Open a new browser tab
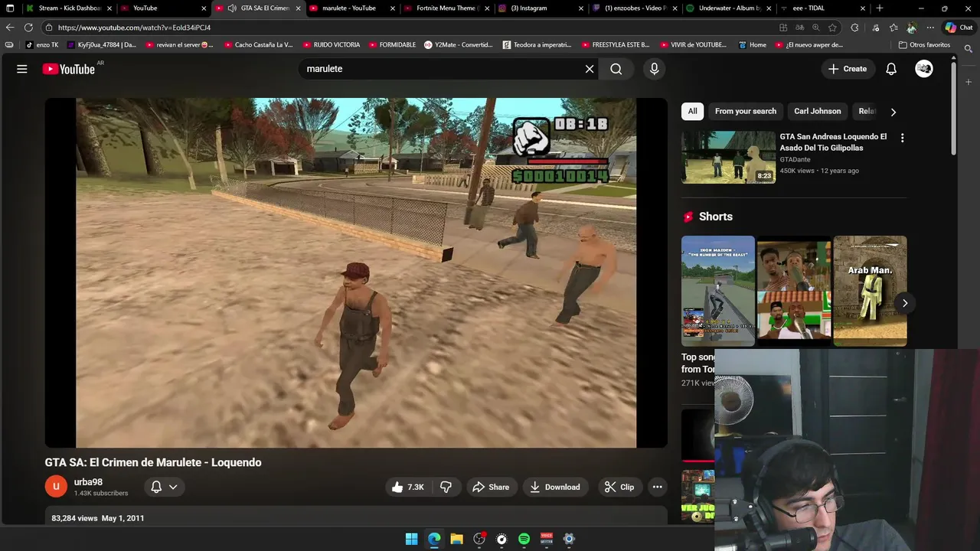This screenshot has width=980, height=551. click(879, 8)
